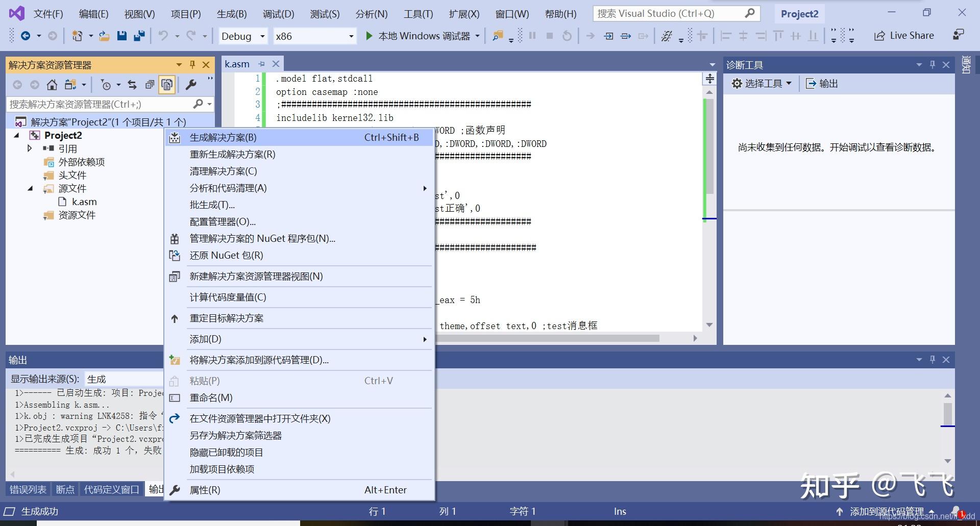Select 清理解决方案(C) from context menu
Image resolution: width=980 pixels, height=526 pixels.
[x=223, y=171]
